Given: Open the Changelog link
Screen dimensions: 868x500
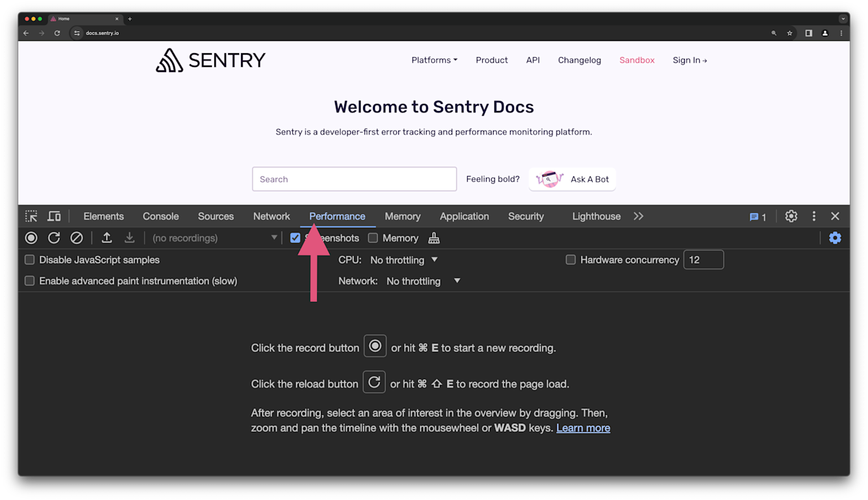Looking at the screenshot, I should 580,60.
